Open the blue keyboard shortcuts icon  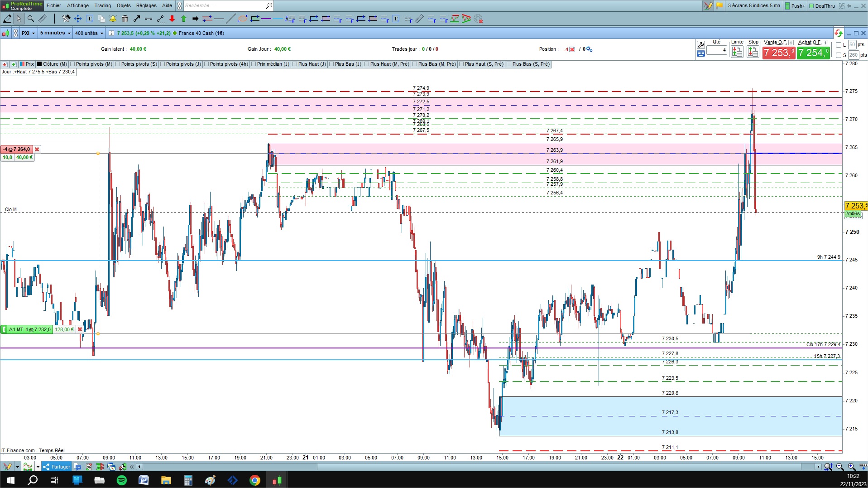click(701, 53)
